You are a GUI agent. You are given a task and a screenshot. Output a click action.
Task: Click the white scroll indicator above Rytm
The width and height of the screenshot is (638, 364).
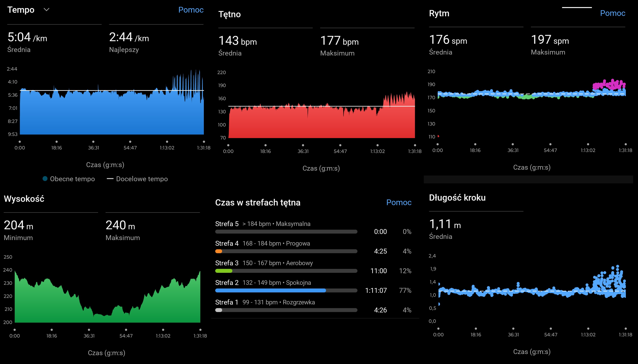pos(577,7)
